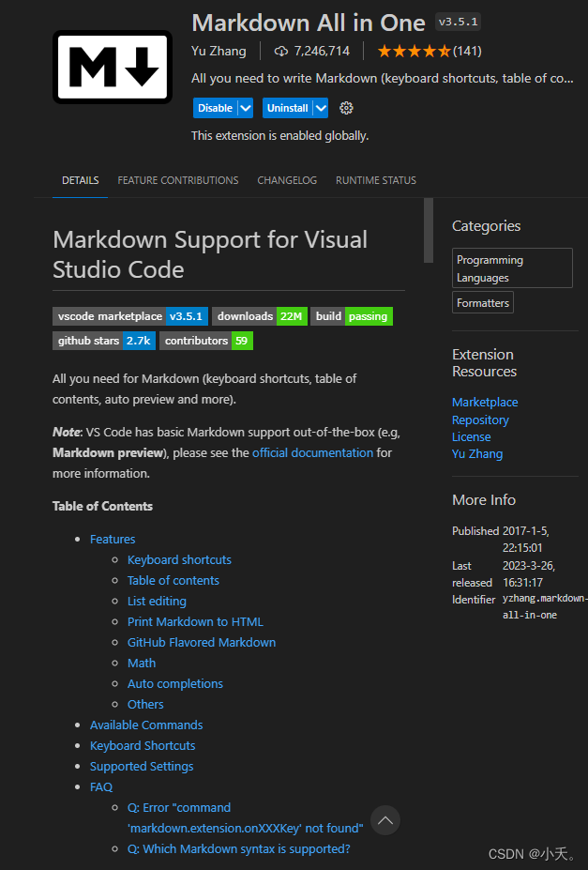
Task: Expand the Uninstall dropdown arrow
Action: point(321,108)
